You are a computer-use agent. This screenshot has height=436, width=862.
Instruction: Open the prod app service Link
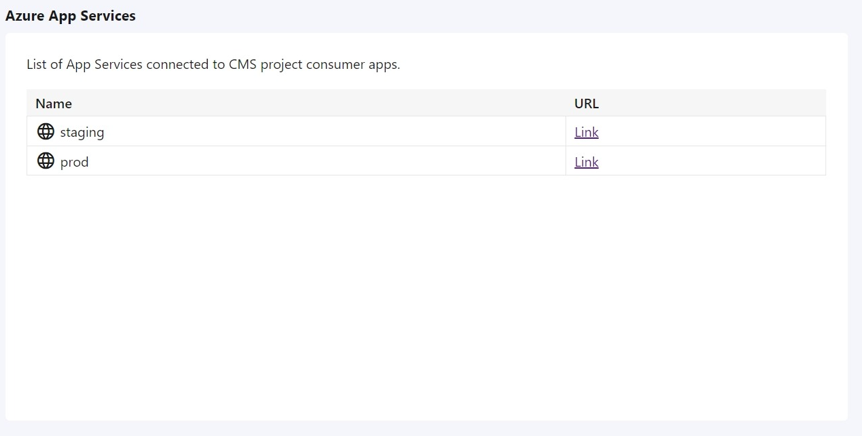[586, 162]
